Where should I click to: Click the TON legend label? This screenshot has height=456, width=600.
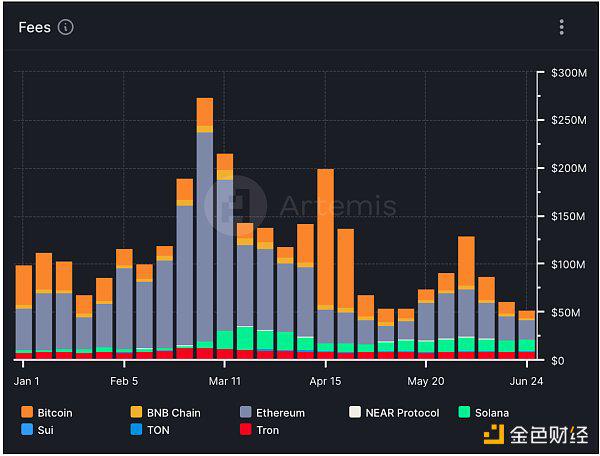click(158, 430)
